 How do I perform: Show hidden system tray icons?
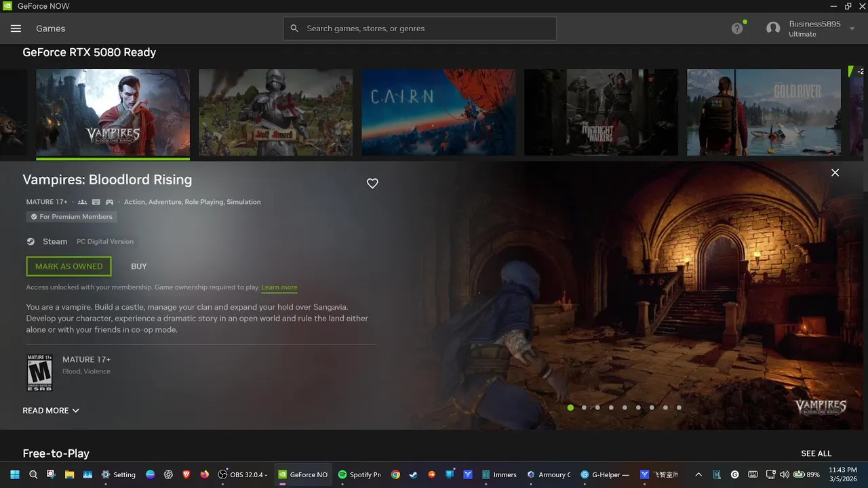point(698,474)
